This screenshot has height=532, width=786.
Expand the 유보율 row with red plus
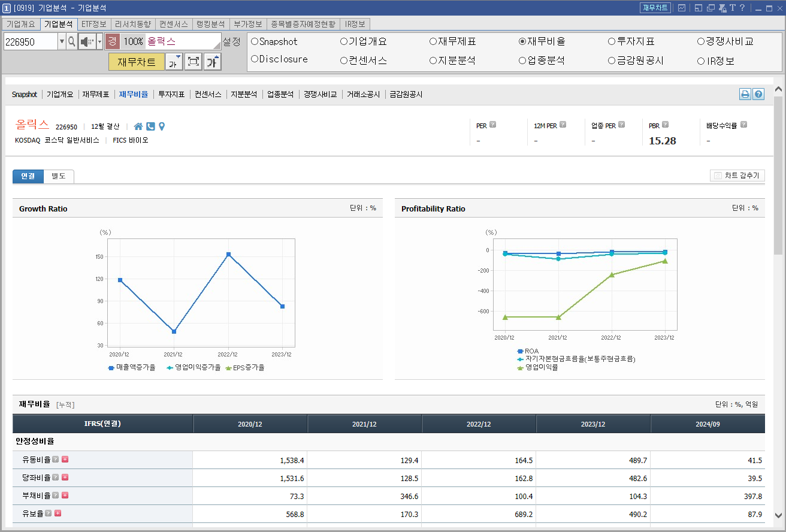(x=58, y=513)
